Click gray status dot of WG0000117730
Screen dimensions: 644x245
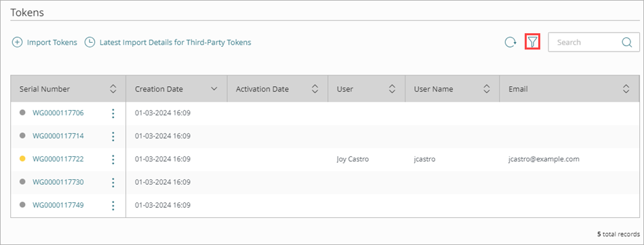tap(22, 181)
